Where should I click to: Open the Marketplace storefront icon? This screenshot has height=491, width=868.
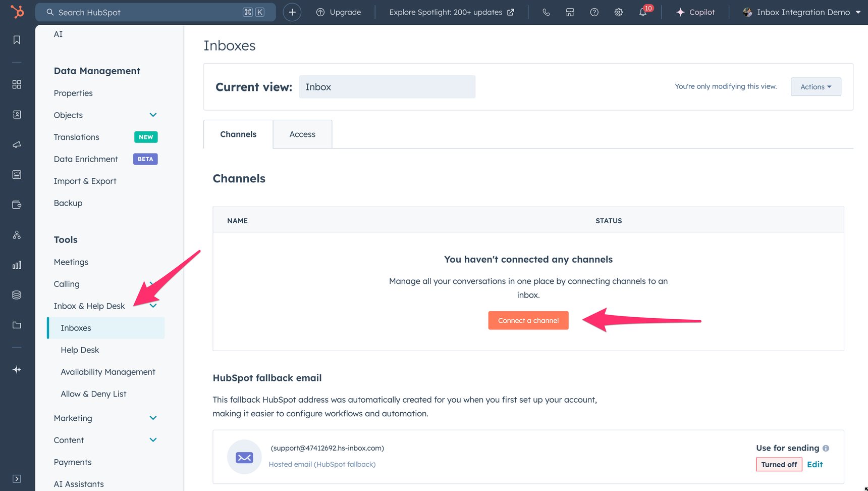tap(570, 12)
